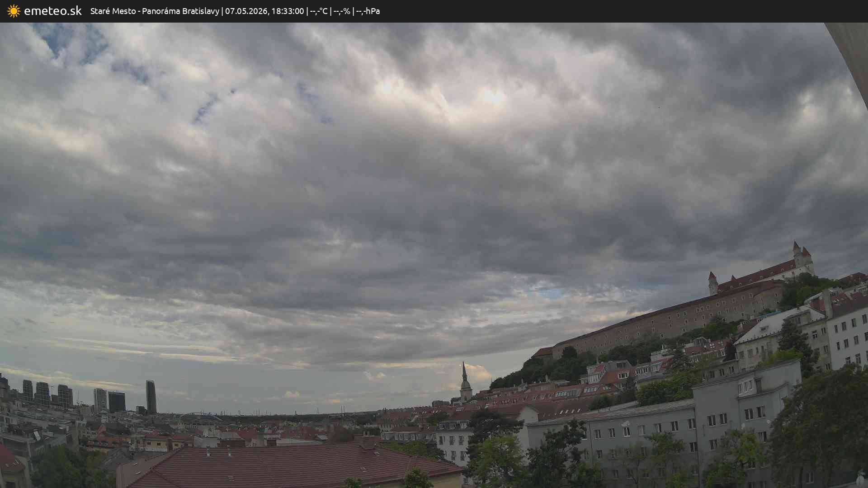Select the 'Staré Mesto - Panoráma Bratislavy' title
868x488 pixels.
point(155,11)
